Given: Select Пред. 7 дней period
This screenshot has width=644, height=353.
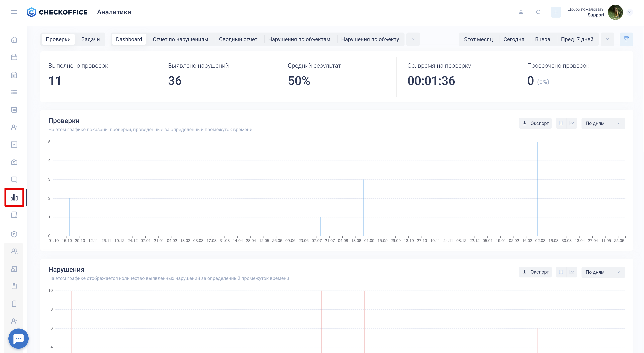Looking at the screenshot, I should [577, 39].
